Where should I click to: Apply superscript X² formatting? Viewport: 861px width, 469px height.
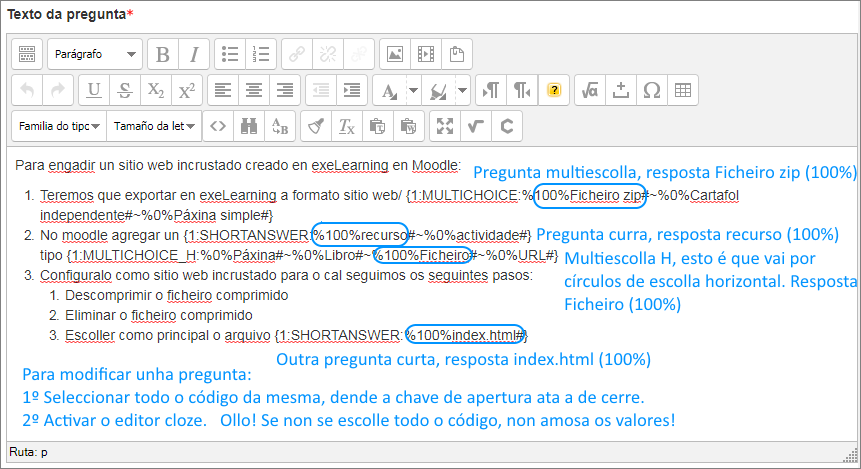(x=187, y=90)
